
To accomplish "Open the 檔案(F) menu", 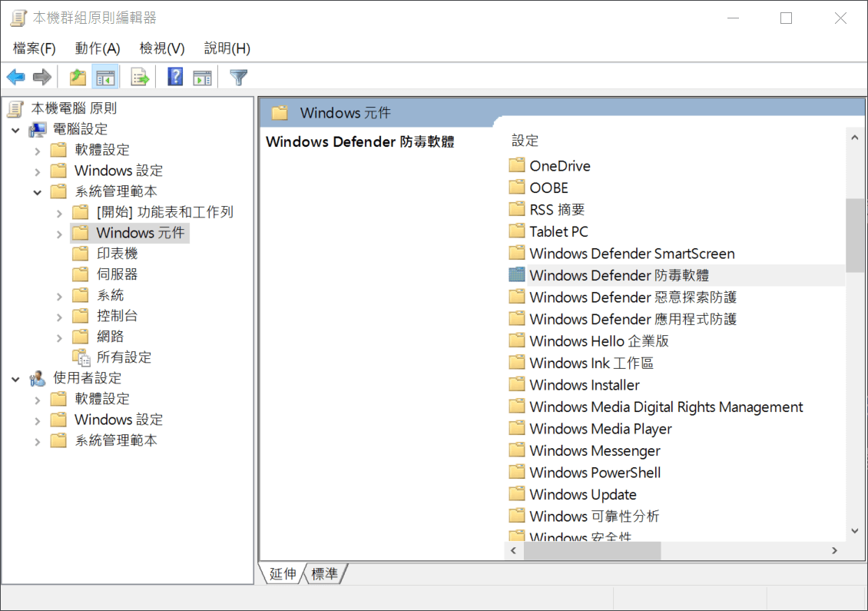I will tap(35, 48).
